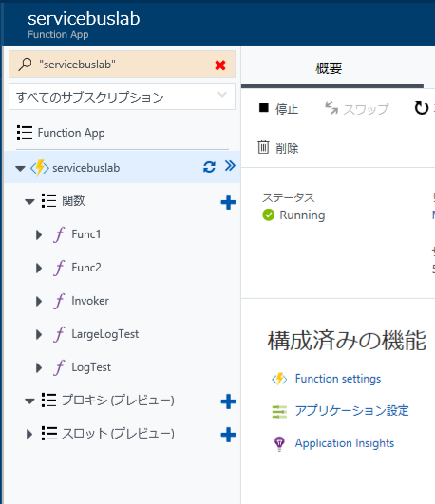Click the 構成済みの機能 heading

pyautogui.click(x=347, y=341)
